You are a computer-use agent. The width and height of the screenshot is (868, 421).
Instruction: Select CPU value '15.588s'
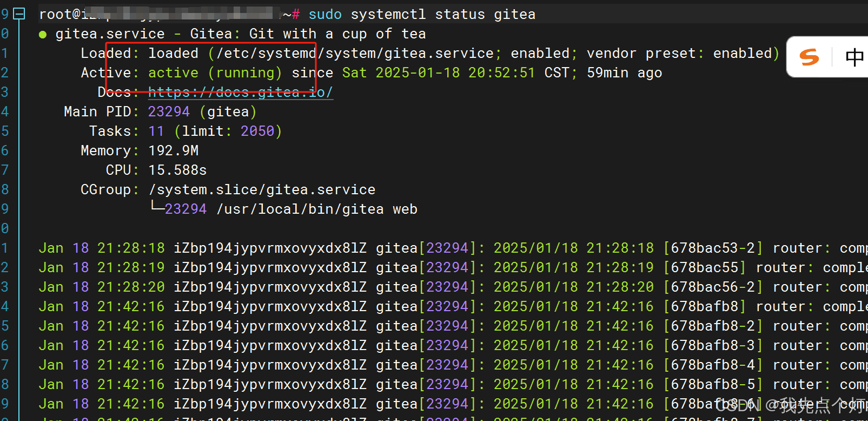tap(177, 170)
